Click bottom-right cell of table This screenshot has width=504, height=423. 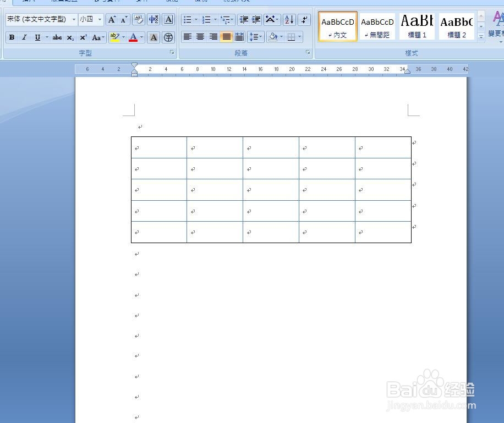click(383, 232)
